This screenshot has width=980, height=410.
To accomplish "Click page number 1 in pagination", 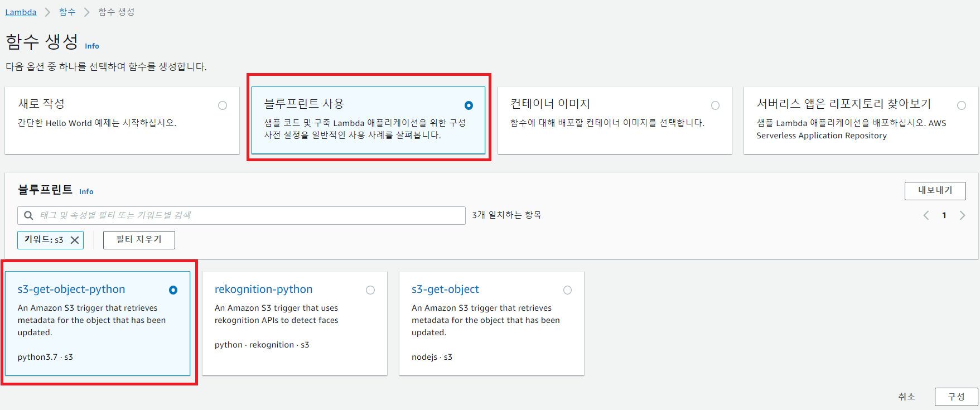I will [944, 215].
